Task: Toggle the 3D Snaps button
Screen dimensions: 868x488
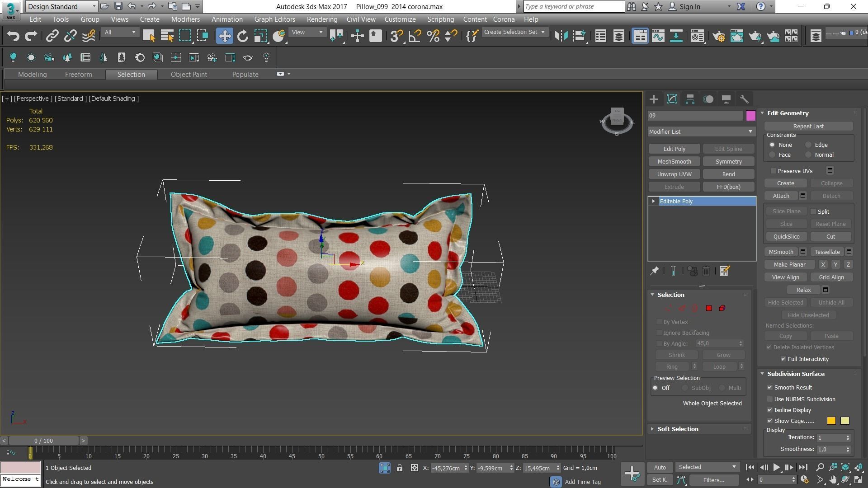Action: pos(396,36)
